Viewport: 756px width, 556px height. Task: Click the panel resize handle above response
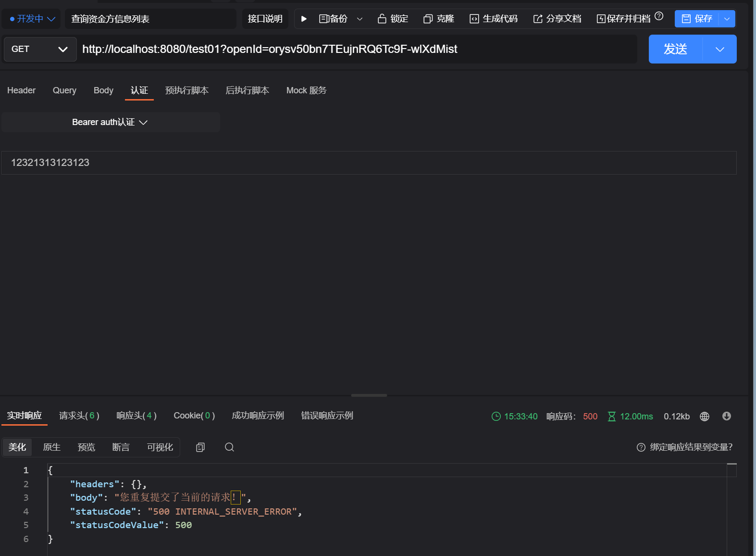point(369,395)
